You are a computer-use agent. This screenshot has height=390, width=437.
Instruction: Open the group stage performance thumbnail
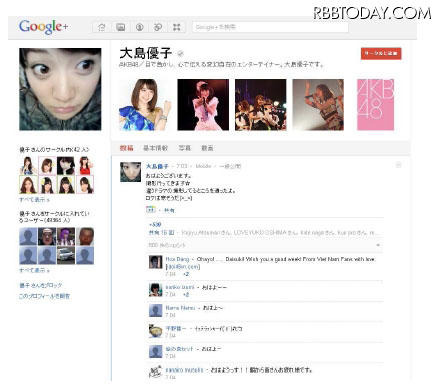261,105
